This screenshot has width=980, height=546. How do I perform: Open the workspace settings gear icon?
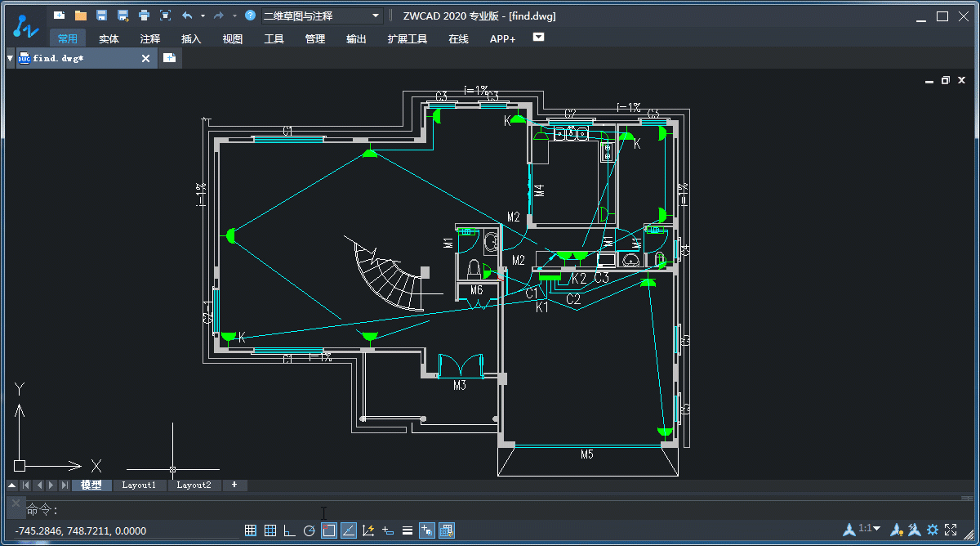coord(932,530)
